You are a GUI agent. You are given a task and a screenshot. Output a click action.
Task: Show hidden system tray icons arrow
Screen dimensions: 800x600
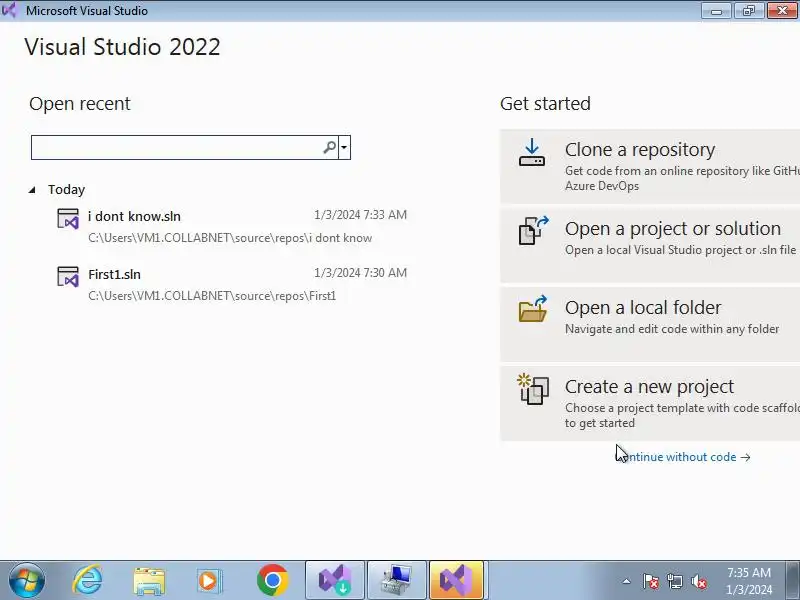tap(627, 581)
